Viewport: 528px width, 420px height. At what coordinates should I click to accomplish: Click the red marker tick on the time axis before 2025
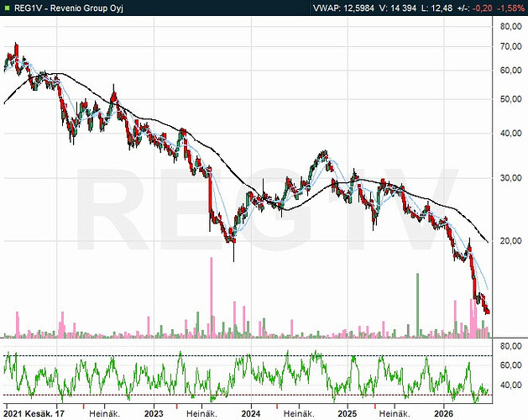point(277,406)
